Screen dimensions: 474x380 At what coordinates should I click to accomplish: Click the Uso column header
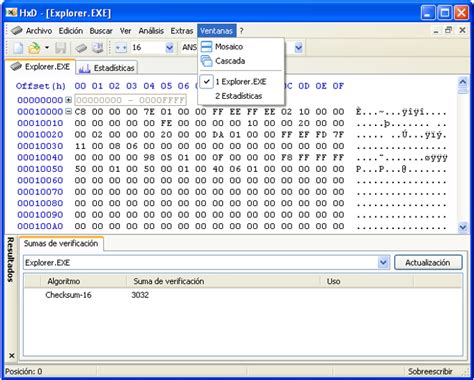point(367,281)
